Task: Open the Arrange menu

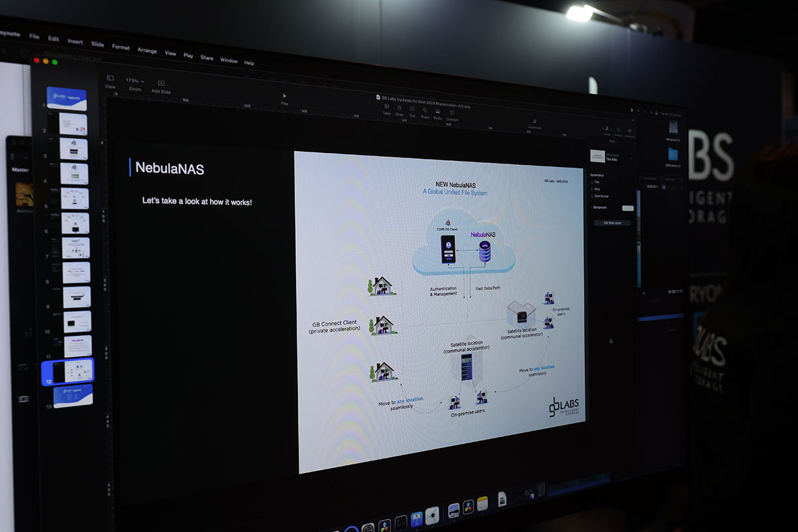Action: (147, 51)
